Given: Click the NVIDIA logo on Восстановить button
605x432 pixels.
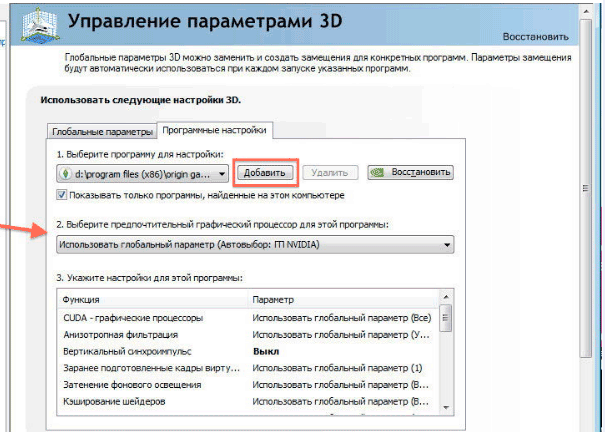Looking at the screenshot, I should (x=377, y=172).
